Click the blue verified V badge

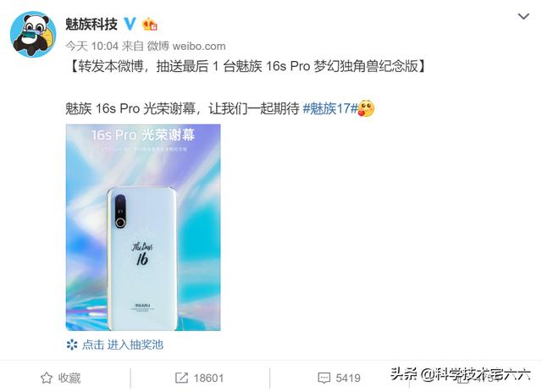(130, 24)
